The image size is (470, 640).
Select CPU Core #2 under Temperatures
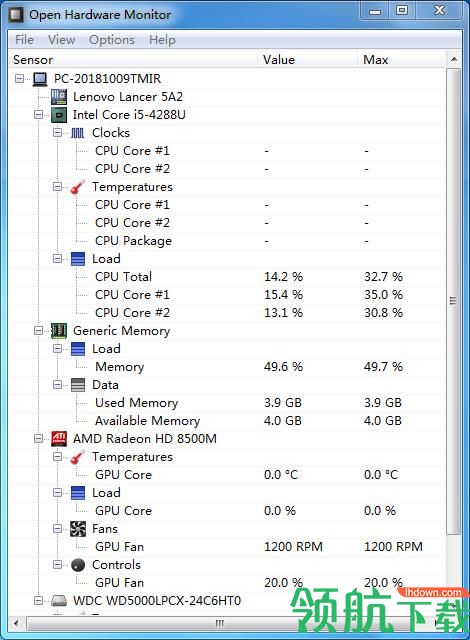click(x=227, y=223)
